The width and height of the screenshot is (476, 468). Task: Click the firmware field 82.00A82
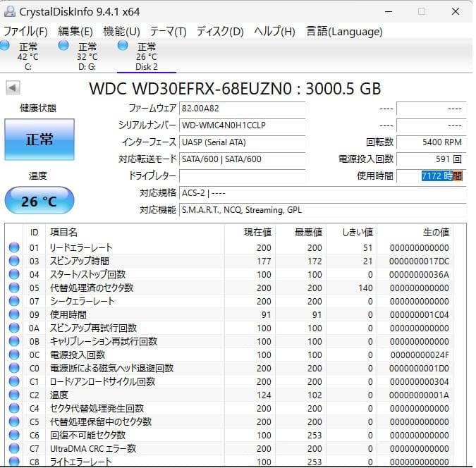243,109
